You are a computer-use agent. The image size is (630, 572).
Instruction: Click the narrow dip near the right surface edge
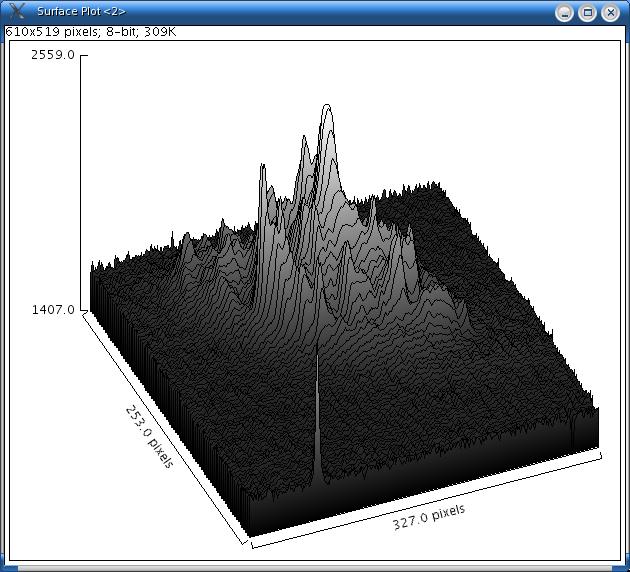(x=572, y=432)
